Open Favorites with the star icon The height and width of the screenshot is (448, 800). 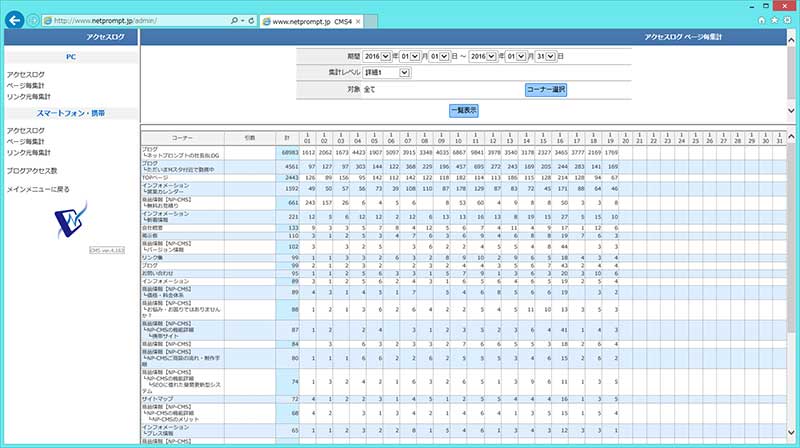tap(774, 20)
